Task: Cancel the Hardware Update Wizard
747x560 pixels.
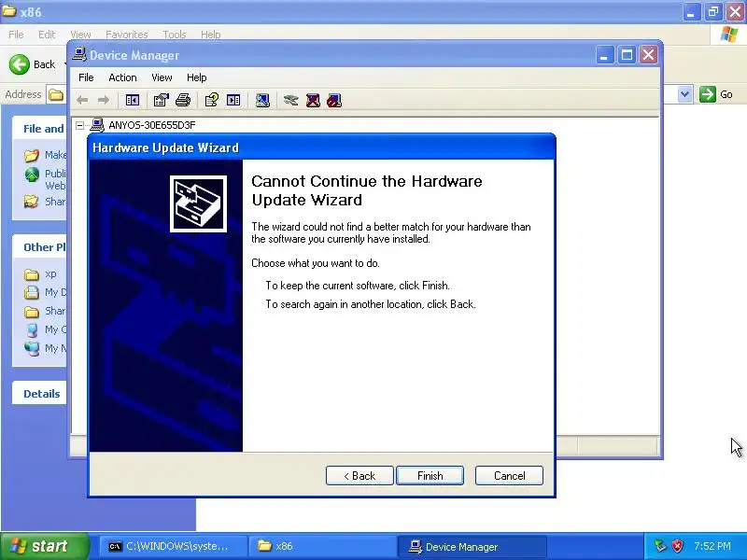Action: coord(509,476)
